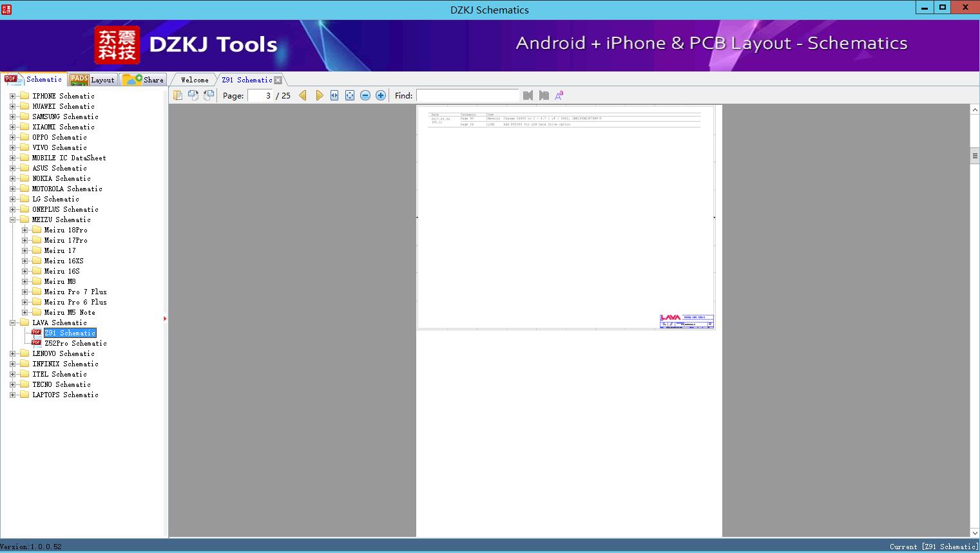
Task: Close the Z91 Schematic tab
Action: pyautogui.click(x=278, y=80)
